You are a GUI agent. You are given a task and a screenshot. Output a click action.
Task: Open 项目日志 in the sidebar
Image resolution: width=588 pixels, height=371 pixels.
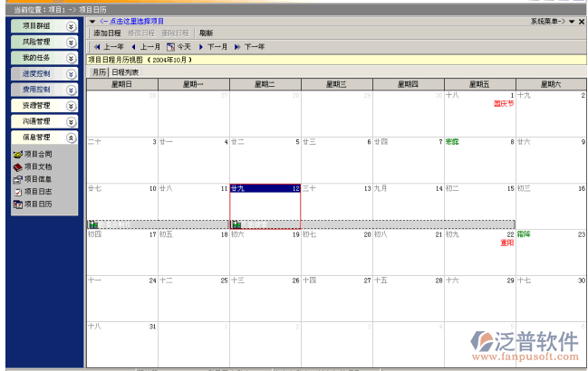(37, 192)
